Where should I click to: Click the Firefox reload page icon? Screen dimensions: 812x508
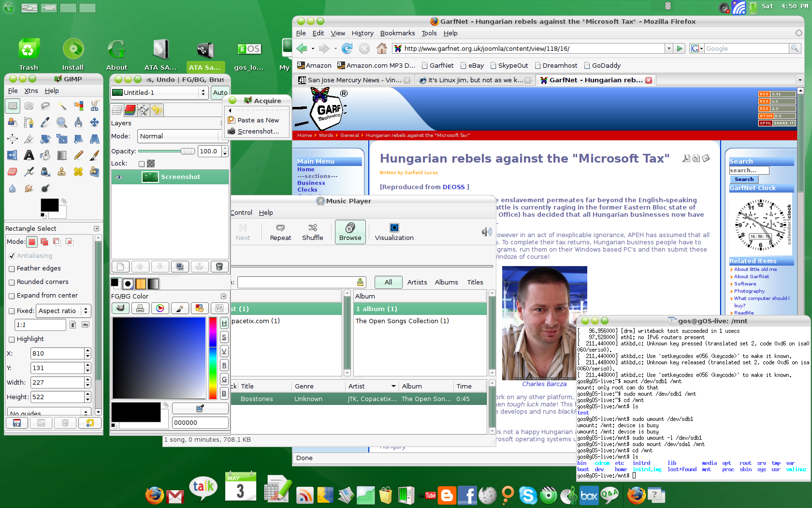tap(347, 48)
